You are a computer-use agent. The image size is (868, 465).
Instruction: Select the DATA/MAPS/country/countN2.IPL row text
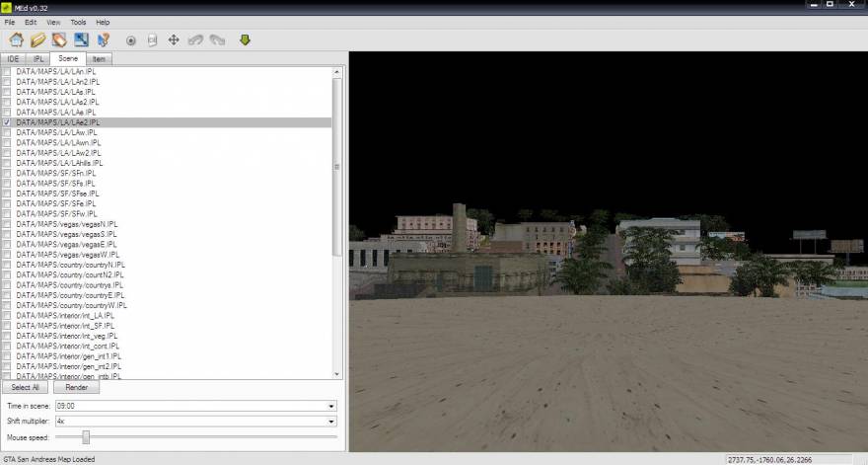(x=70, y=274)
